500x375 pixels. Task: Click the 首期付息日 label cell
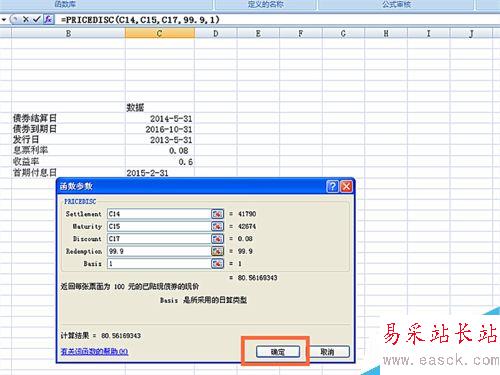coord(68,173)
